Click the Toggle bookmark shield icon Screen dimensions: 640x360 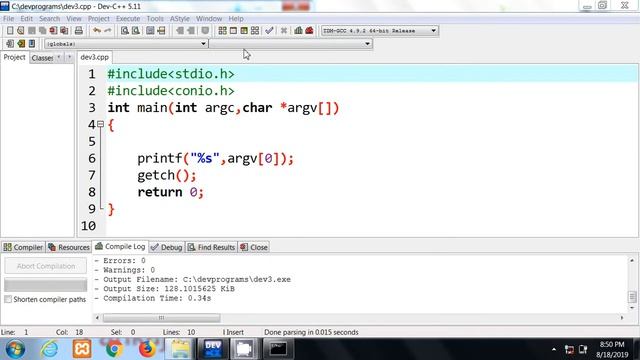tap(205, 31)
